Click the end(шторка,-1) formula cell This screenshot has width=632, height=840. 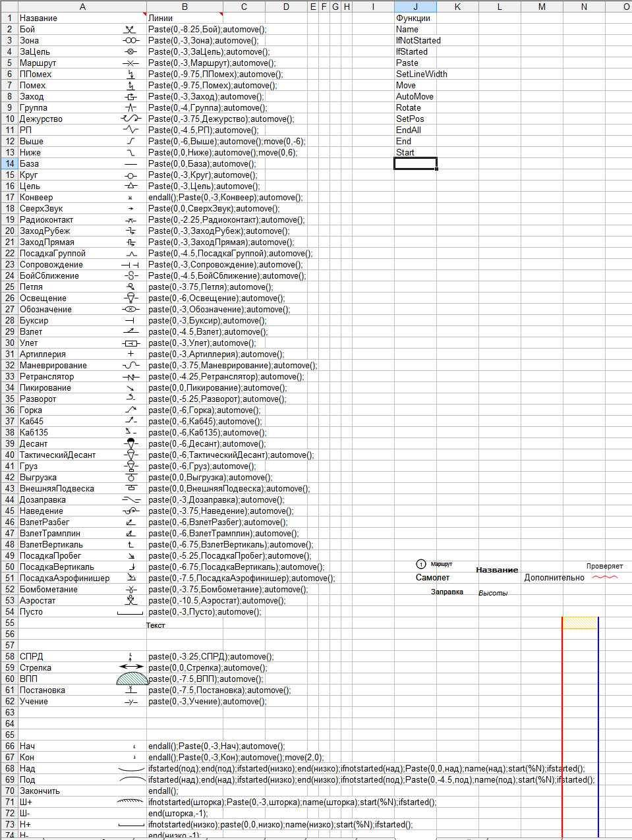coord(185,813)
